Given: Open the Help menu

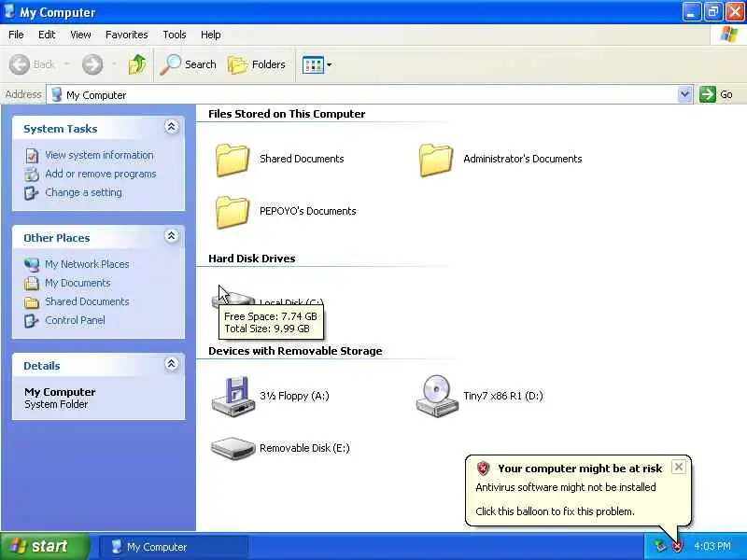Looking at the screenshot, I should coord(211,35).
